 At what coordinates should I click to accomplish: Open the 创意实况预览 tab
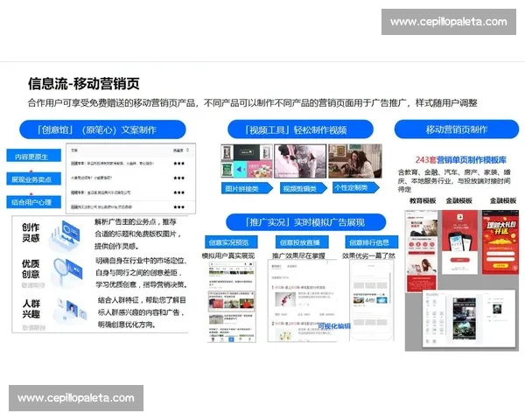[x=231, y=242]
